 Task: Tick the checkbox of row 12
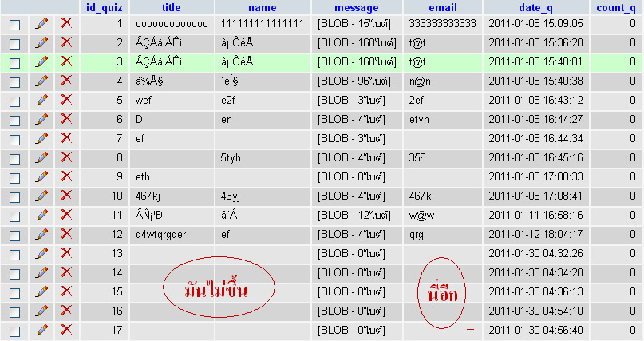pos(15,236)
